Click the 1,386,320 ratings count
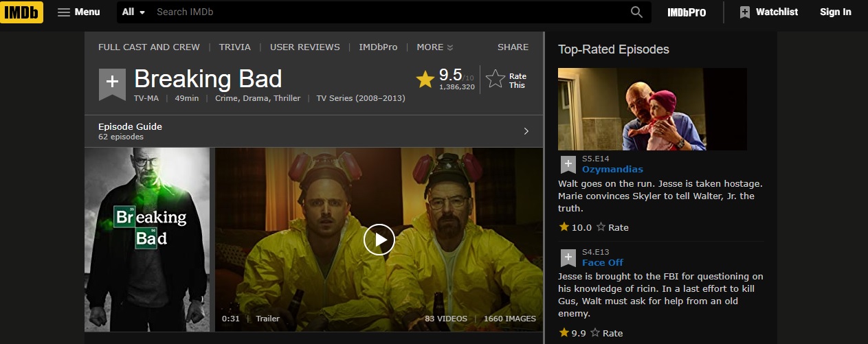The height and width of the screenshot is (344, 868). (x=457, y=87)
